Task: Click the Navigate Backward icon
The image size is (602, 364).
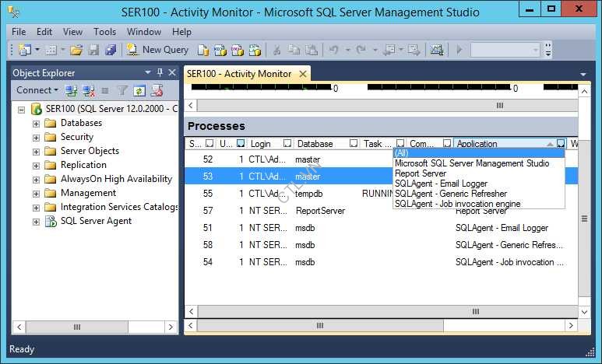Action: [x=389, y=50]
